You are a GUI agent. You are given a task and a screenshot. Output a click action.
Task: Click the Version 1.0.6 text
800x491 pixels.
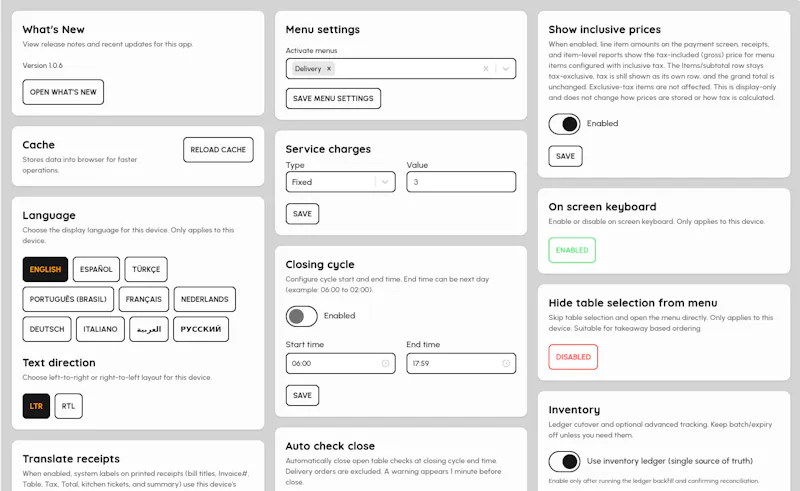[x=43, y=65]
